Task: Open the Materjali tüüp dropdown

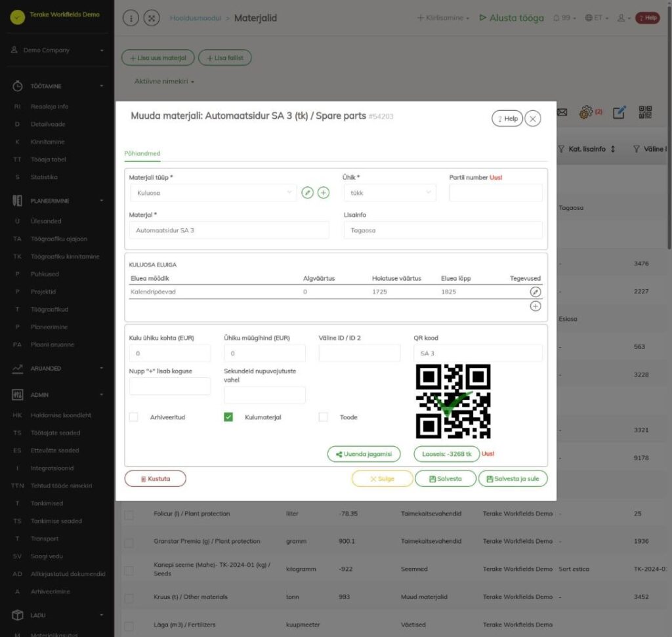Action: (213, 193)
